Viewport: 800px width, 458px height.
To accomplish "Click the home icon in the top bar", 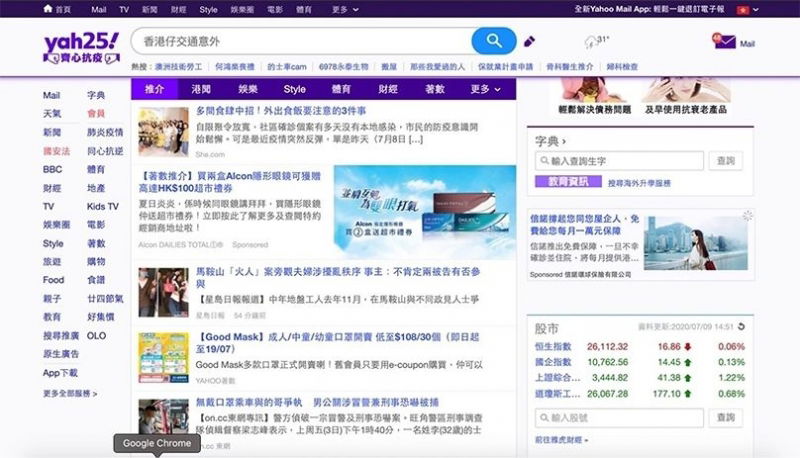I will point(48,9).
